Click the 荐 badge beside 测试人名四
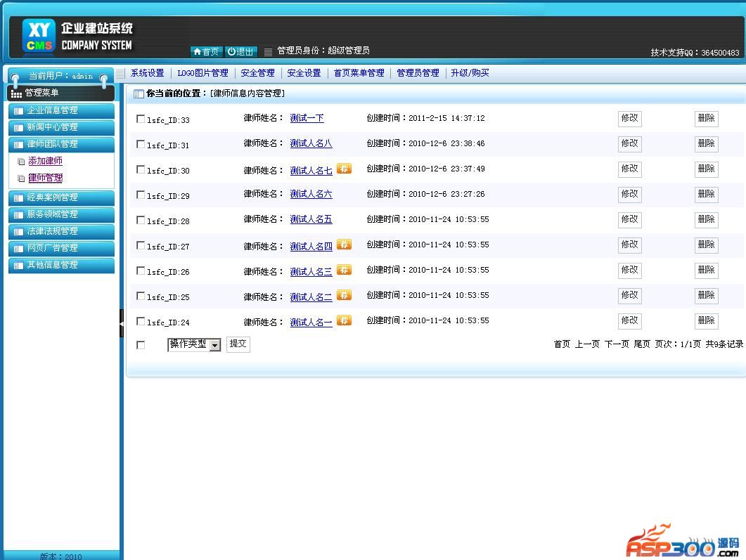Viewport: 746px width, 560px height. click(344, 245)
